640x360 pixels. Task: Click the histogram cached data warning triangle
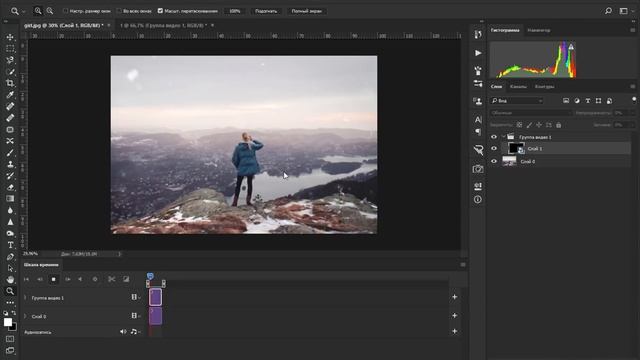pos(571,47)
